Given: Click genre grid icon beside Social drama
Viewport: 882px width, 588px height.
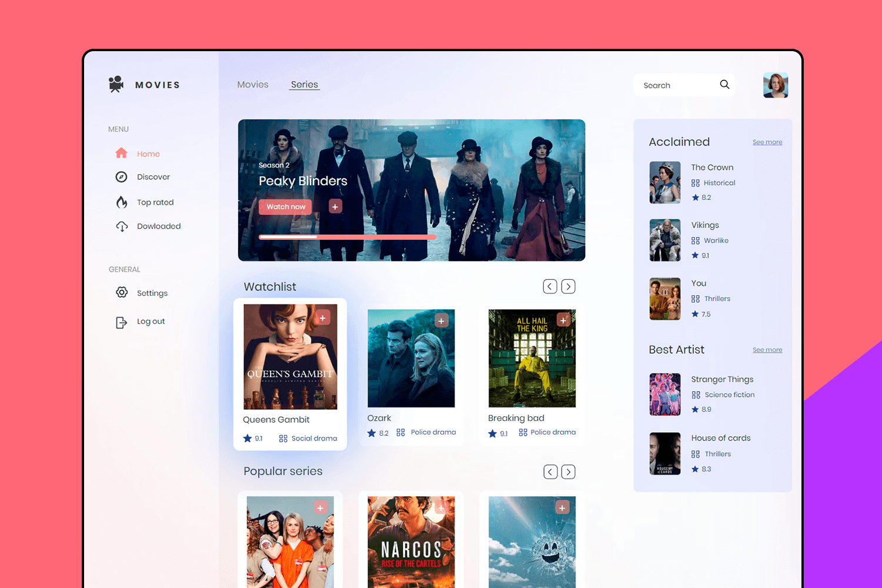Looking at the screenshot, I should click(x=283, y=439).
